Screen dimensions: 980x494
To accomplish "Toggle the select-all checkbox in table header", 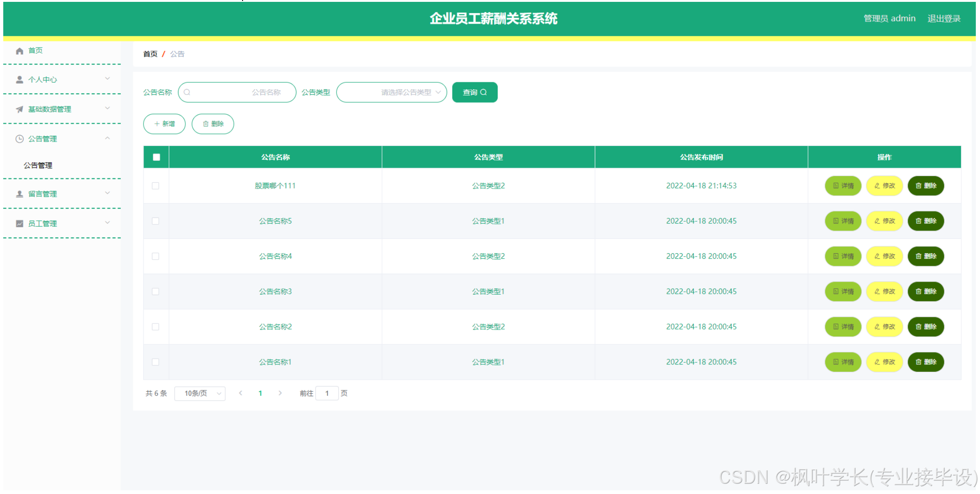I will [x=157, y=157].
